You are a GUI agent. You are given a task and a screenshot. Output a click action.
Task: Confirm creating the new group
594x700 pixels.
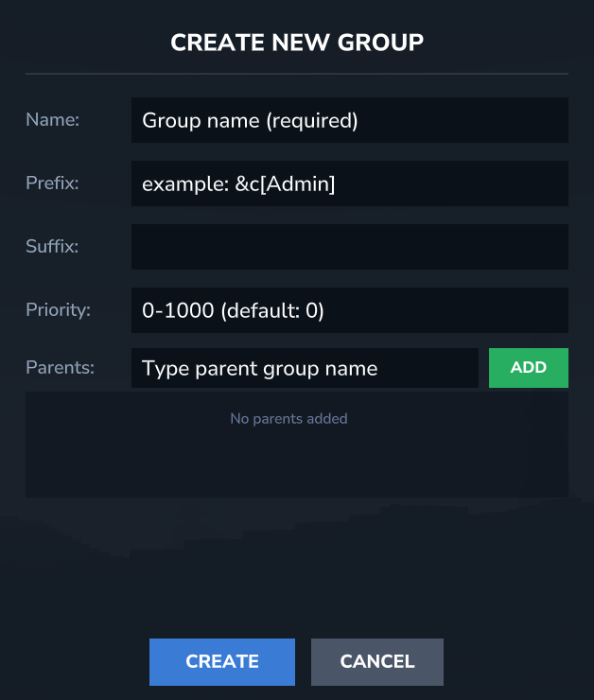222,662
